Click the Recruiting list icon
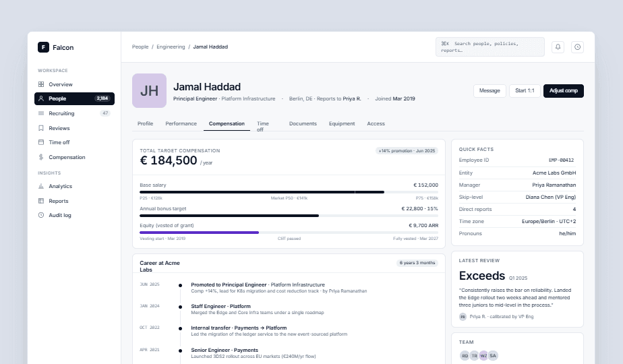Screen dimensions: 623x364 pos(41,113)
